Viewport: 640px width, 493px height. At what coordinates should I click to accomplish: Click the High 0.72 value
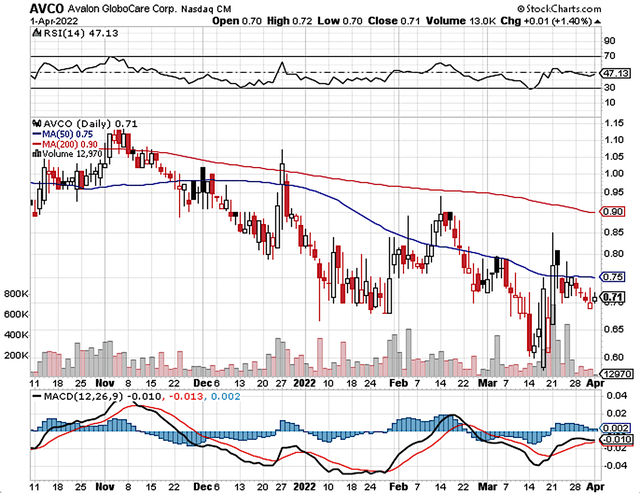point(289,21)
